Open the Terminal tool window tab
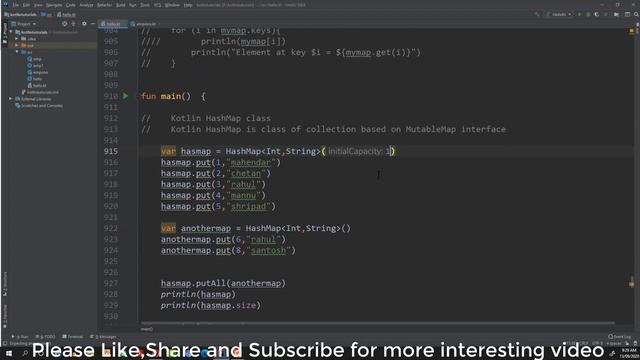The image size is (640, 360). (x=73, y=337)
